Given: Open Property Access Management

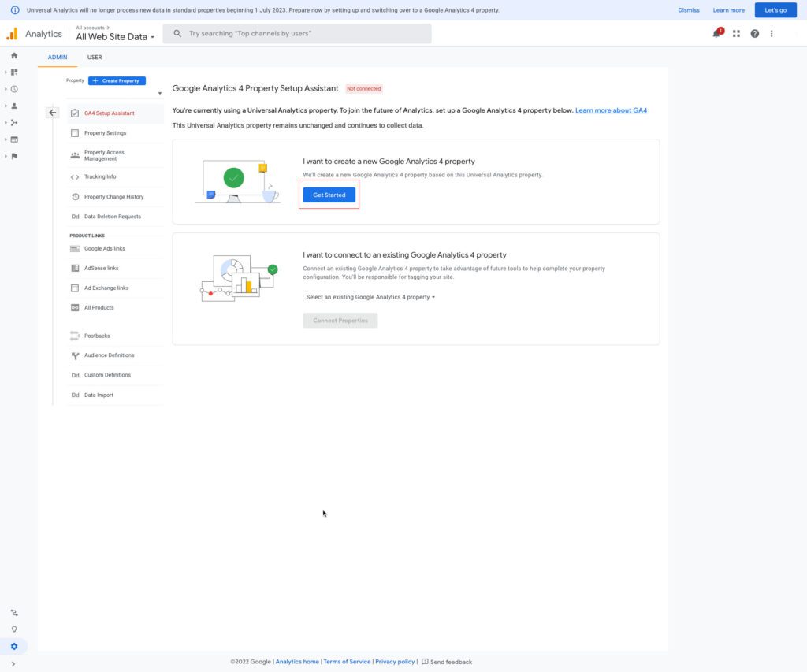Looking at the screenshot, I should coord(106,155).
